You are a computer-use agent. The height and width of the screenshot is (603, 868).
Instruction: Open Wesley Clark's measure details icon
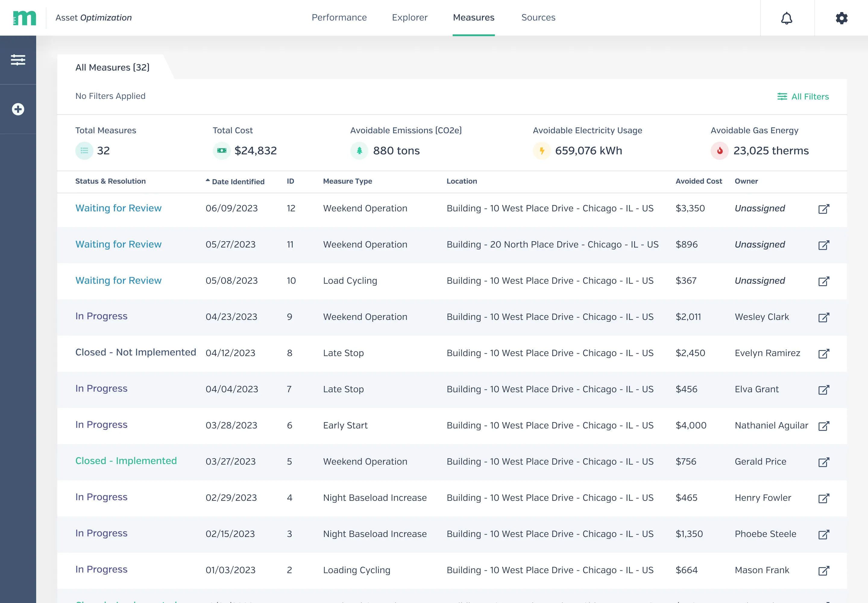[823, 317]
